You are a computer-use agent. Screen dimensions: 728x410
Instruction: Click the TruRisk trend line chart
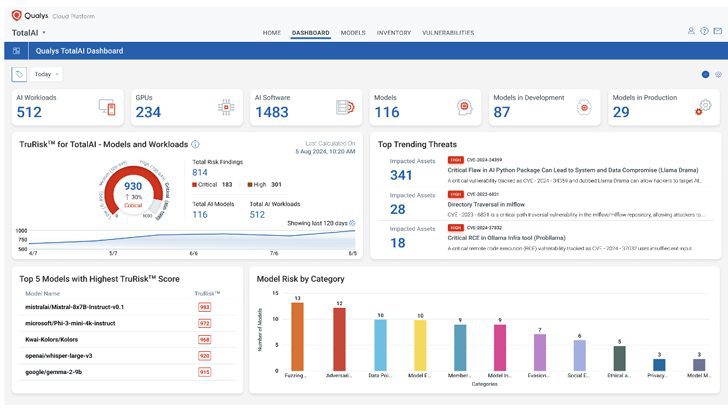[x=192, y=239]
